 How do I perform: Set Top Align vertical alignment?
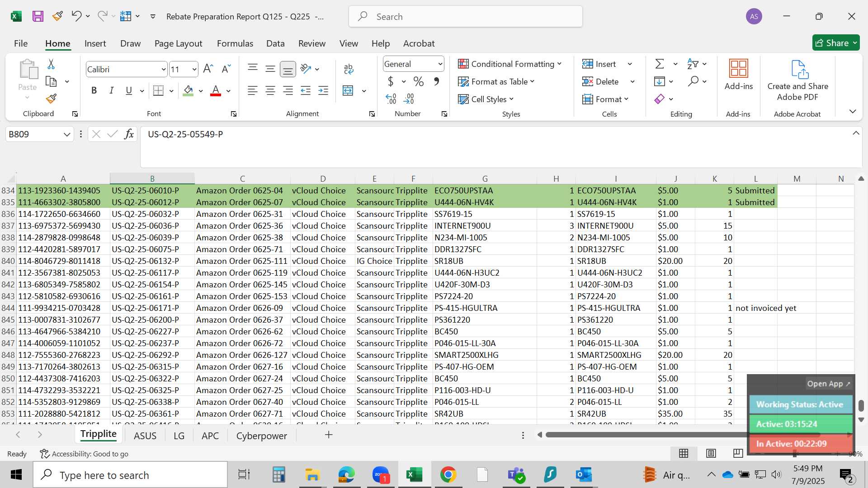pyautogui.click(x=253, y=69)
